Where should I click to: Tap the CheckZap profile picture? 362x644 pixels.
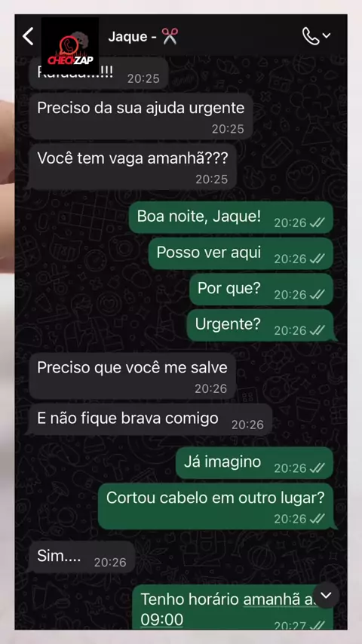click(70, 45)
